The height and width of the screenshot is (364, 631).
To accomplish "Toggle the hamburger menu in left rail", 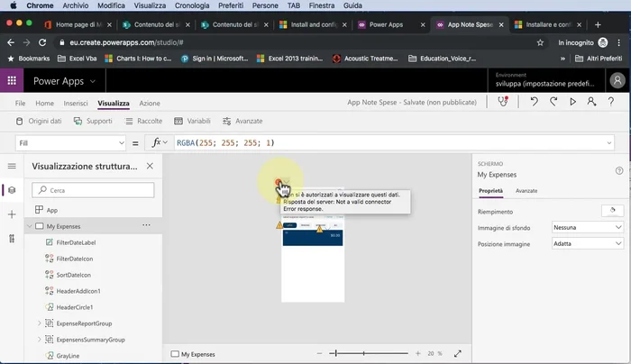I will [12, 166].
